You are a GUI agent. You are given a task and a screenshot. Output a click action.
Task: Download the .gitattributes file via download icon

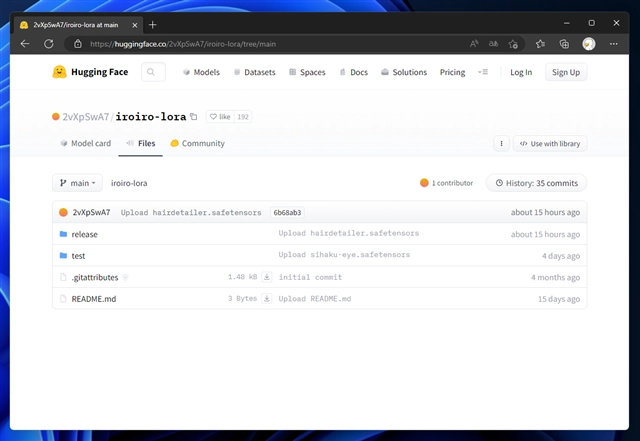pyautogui.click(x=267, y=277)
